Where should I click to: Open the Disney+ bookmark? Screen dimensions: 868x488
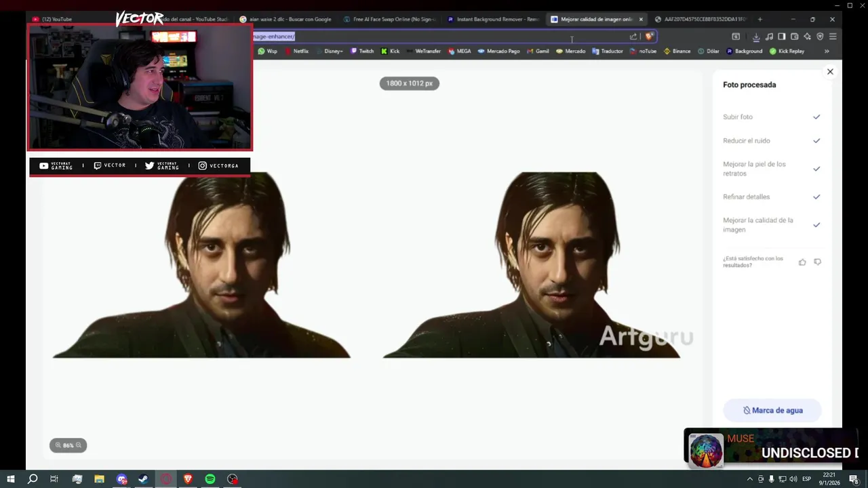[x=329, y=51]
